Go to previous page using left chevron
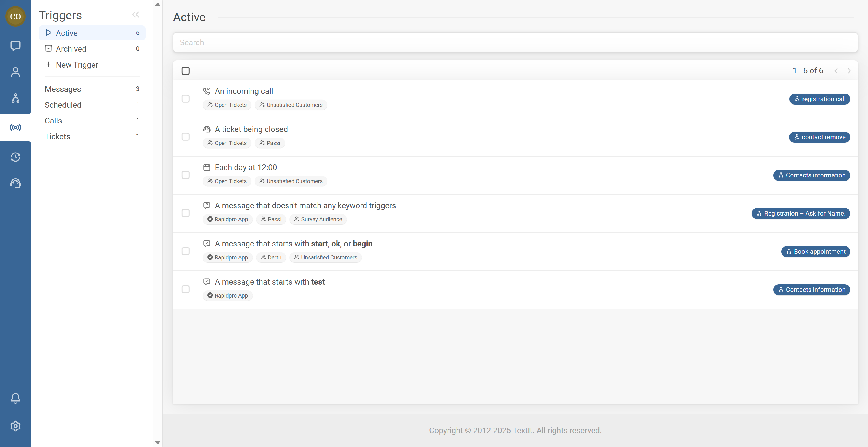This screenshot has height=447, width=868. (836, 71)
